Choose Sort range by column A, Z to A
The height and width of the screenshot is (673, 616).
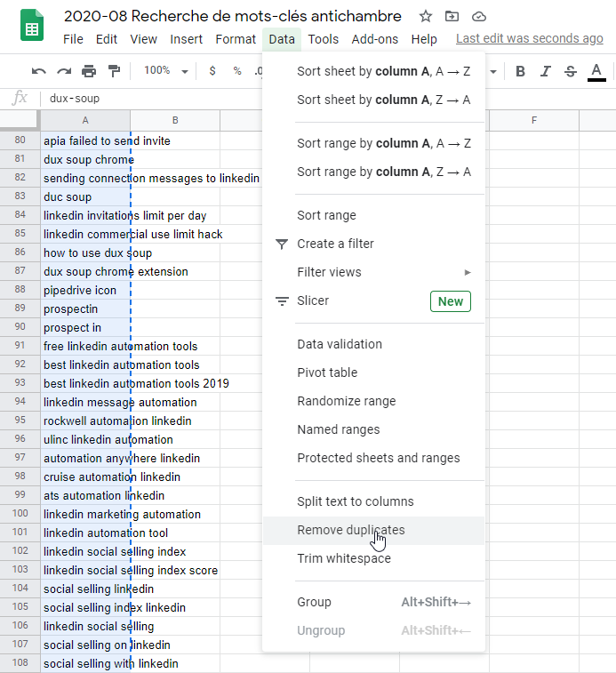tap(373, 172)
